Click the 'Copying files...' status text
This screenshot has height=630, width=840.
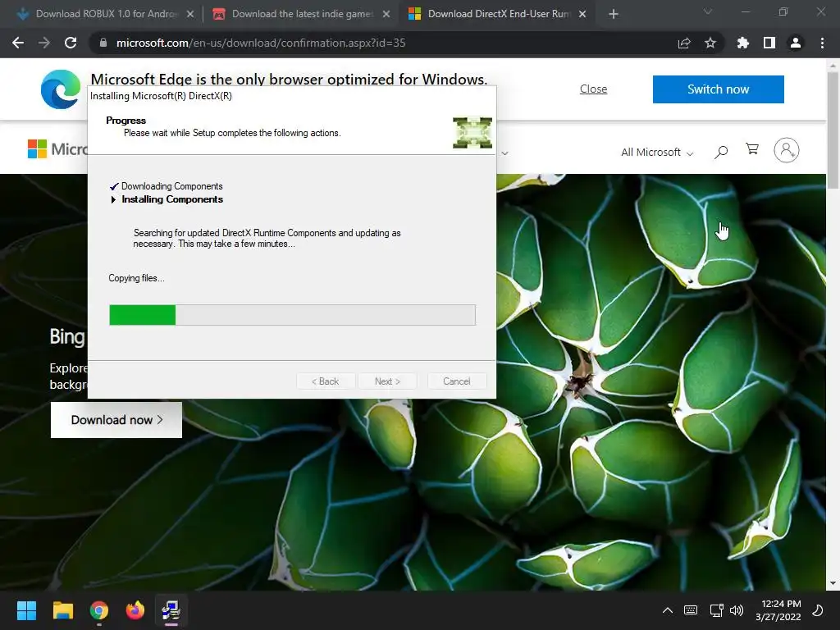tap(136, 278)
